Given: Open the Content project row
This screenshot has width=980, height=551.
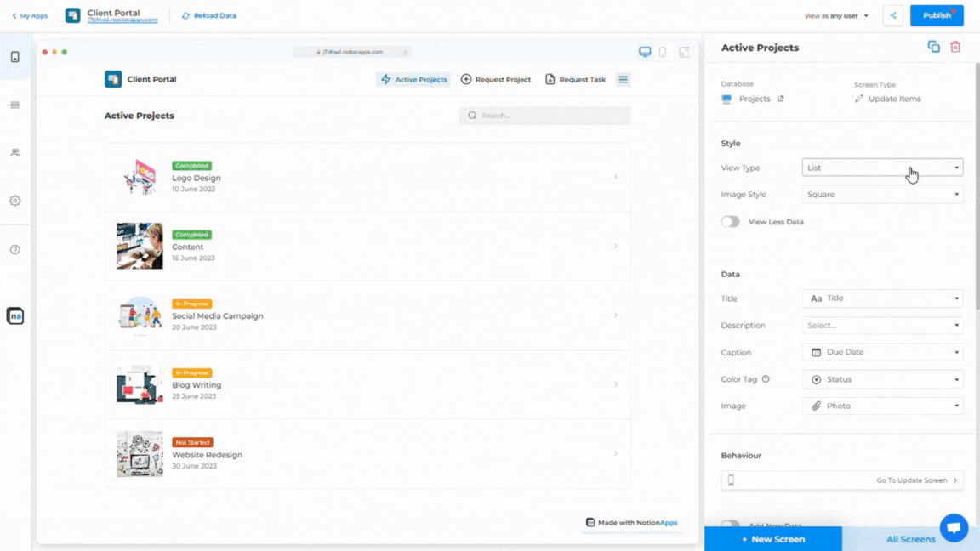Looking at the screenshot, I should pos(367,246).
